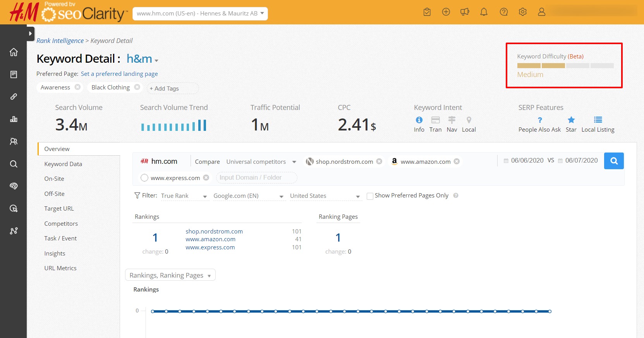This screenshot has height=338, width=644.
Task: Click the Info keyword intent icon
Action: (x=419, y=120)
